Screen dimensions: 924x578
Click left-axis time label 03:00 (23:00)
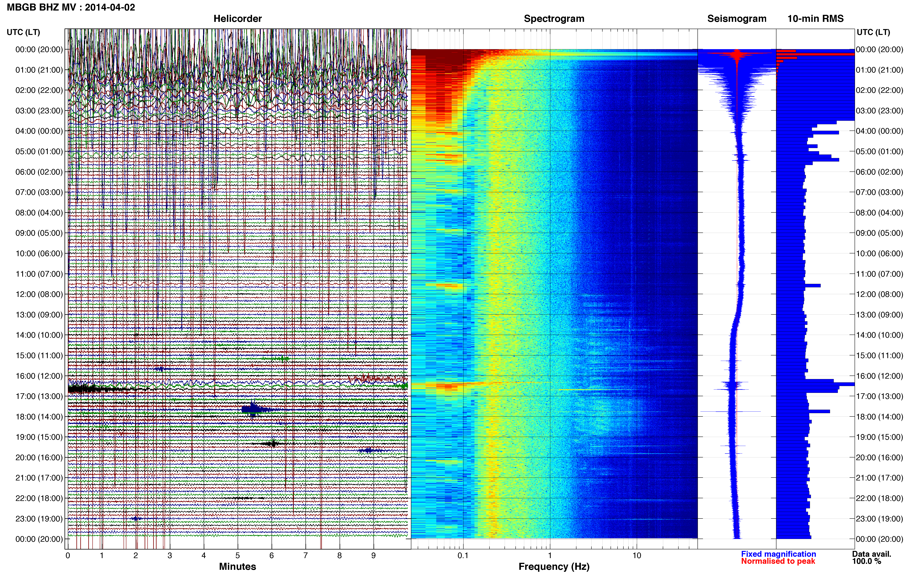(39, 111)
